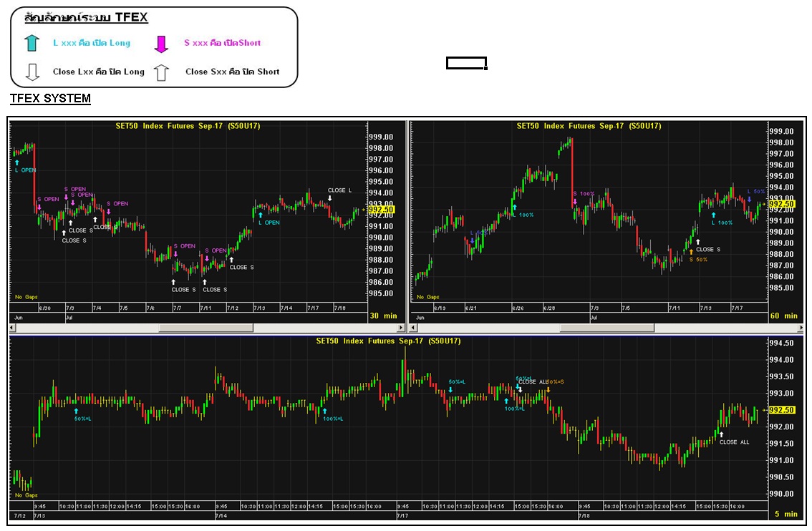Click the 6/30 date on the 30 min chart axis
Viewport: 812px width, 531px height.
pos(45,308)
